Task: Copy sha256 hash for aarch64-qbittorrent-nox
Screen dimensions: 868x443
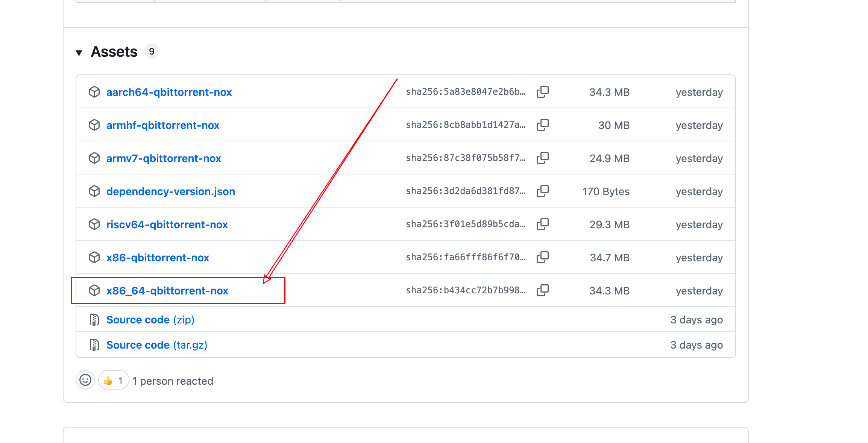Action: point(542,92)
